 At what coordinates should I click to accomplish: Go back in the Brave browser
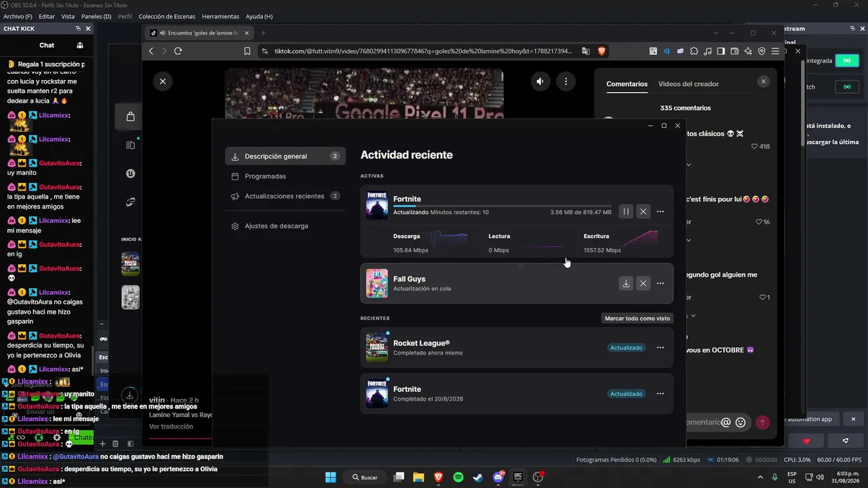click(151, 51)
